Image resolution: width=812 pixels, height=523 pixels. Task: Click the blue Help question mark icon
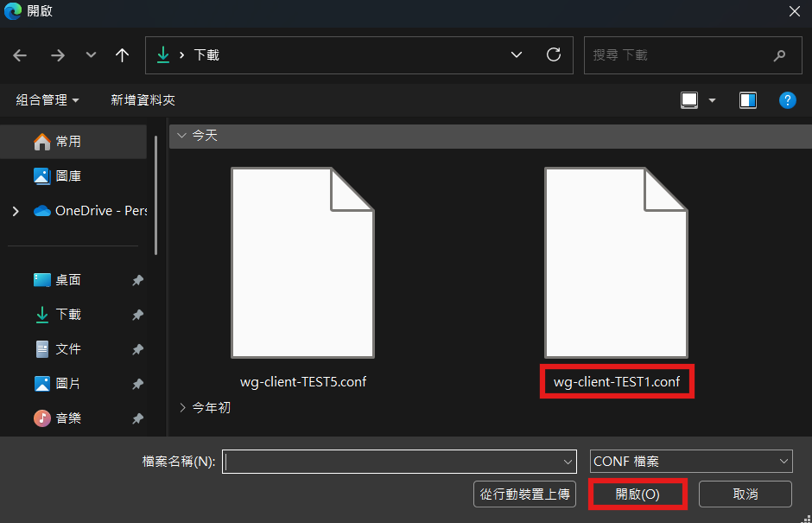pos(787,100)
